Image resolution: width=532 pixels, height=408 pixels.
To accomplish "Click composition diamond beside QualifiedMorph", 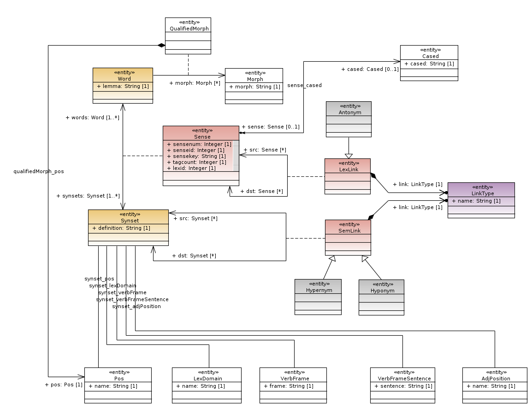I will point(161,46).
